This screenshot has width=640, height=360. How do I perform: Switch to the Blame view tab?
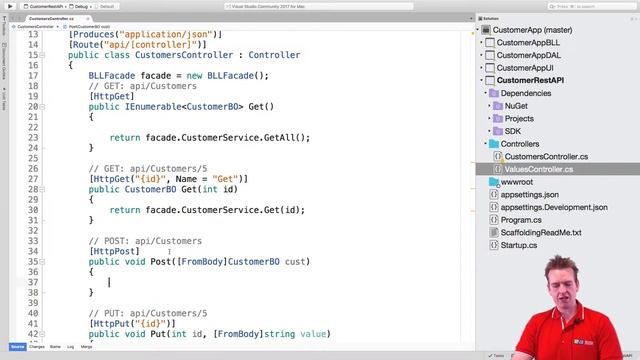pyautogui.click(x=55, y=347)
